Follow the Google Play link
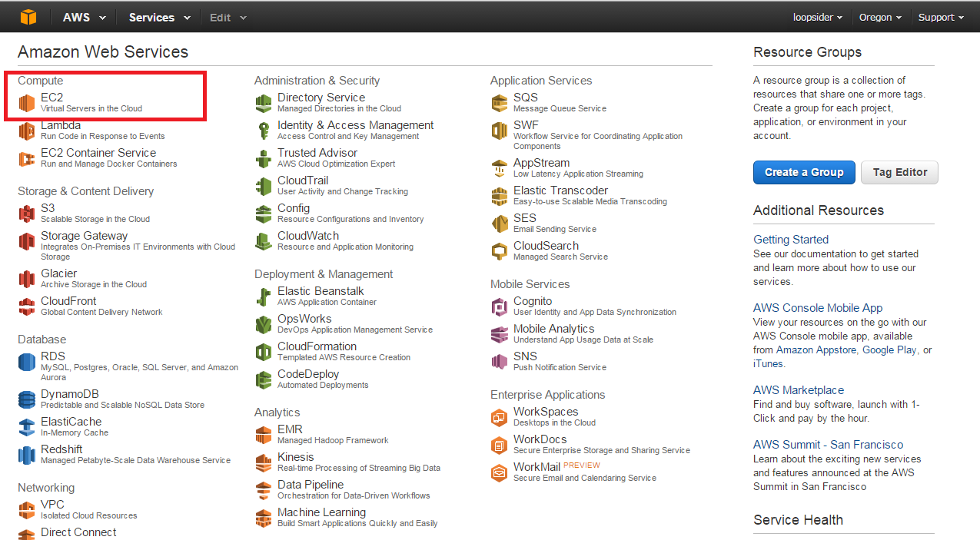Image resolution: width=980 pixels, height=540 pixels. click(889, 350)
